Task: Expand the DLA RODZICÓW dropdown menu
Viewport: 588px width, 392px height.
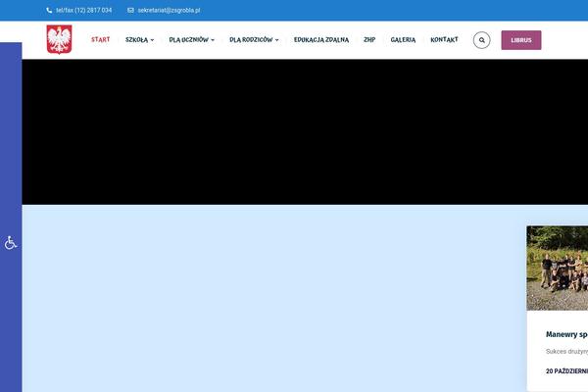Action: [x=254, y=40]
